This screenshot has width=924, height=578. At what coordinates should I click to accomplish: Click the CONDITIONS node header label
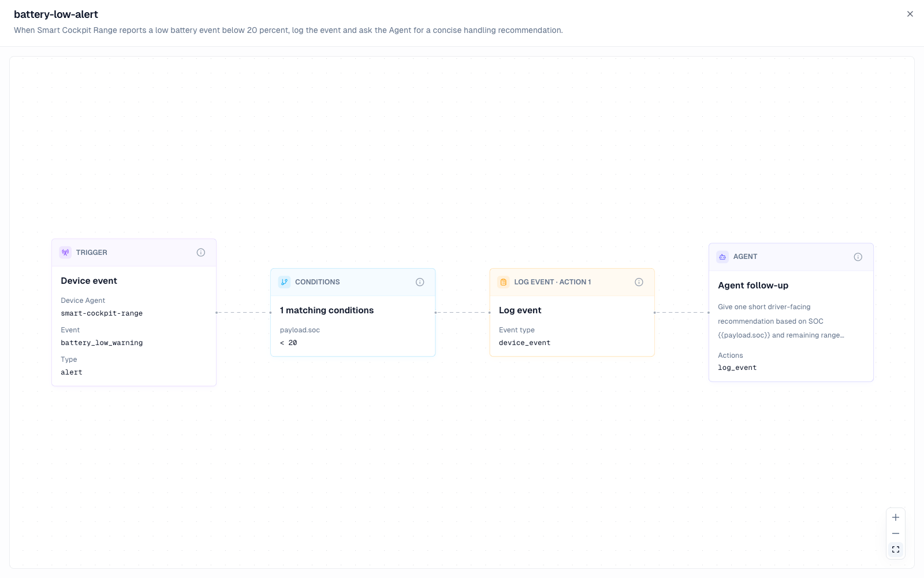point(318,282)
